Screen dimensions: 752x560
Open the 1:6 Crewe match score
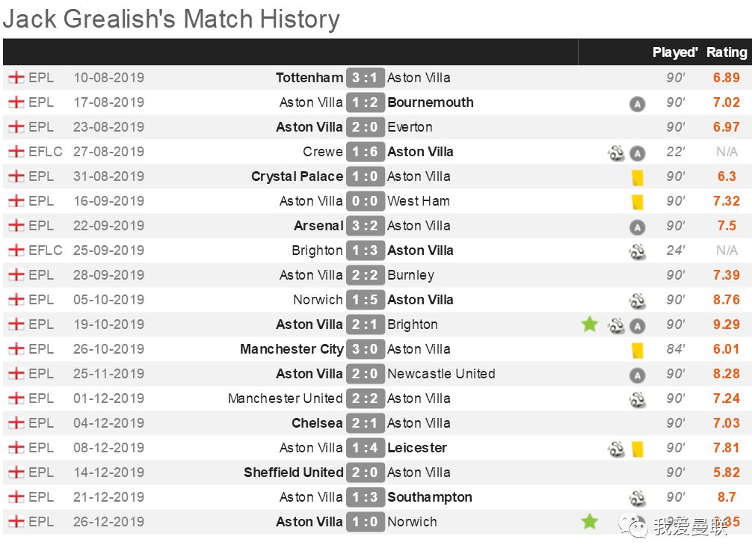[365, 152]
